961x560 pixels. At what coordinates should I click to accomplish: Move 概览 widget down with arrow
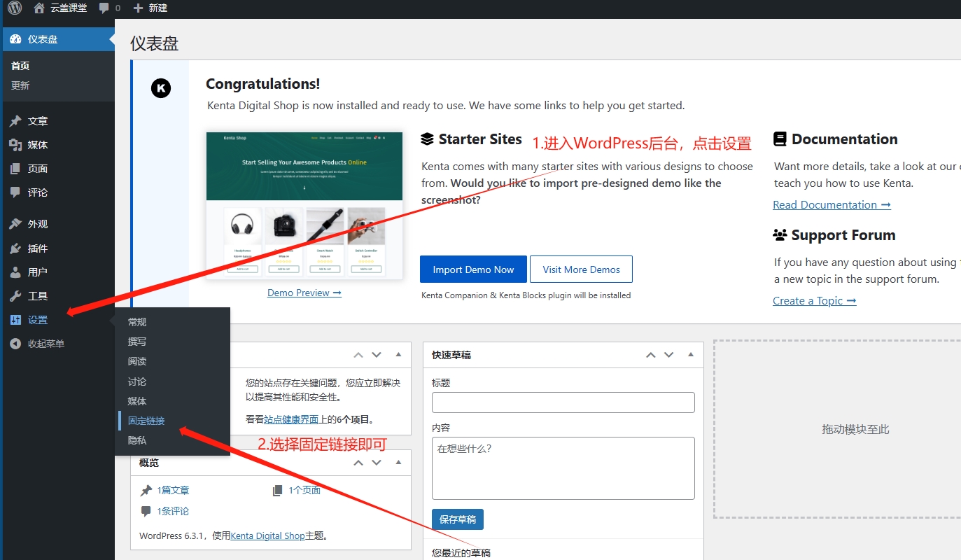click(377, 463)
